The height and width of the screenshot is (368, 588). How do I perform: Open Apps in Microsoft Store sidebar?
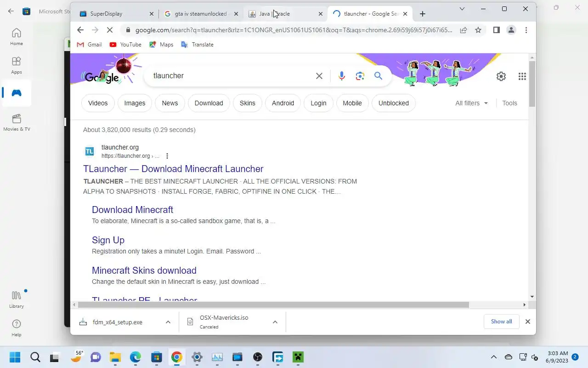coord(17,65)
